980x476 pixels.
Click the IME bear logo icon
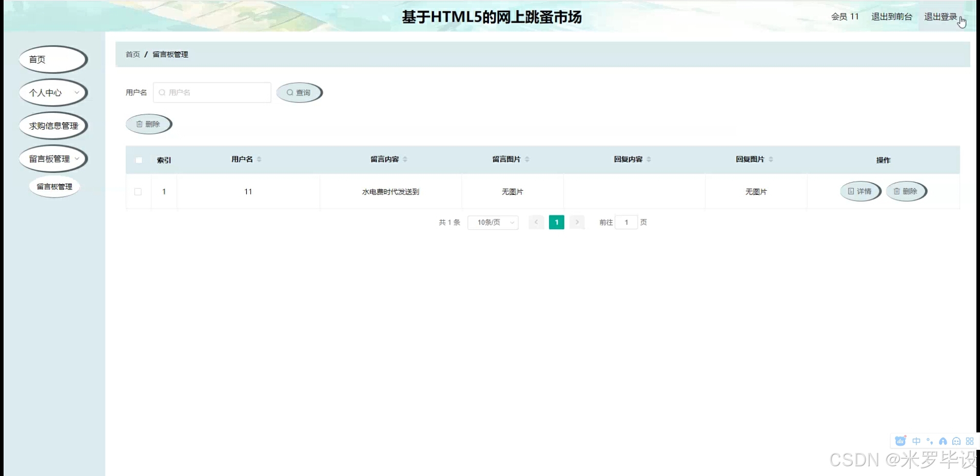[x=900, y=441]
